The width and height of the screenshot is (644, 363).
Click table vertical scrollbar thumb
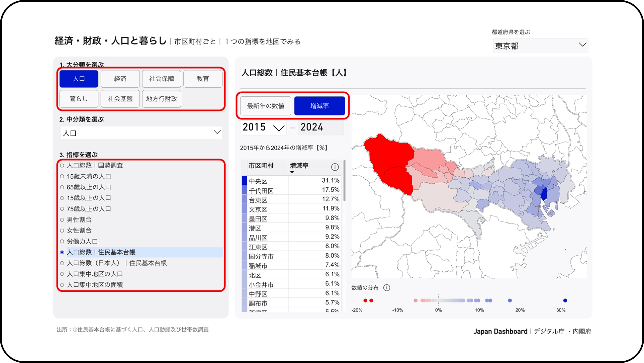345,181
